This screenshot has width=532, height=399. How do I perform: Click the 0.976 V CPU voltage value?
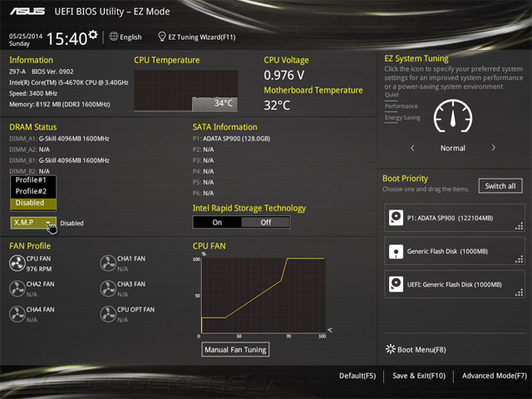pos(284,75)
